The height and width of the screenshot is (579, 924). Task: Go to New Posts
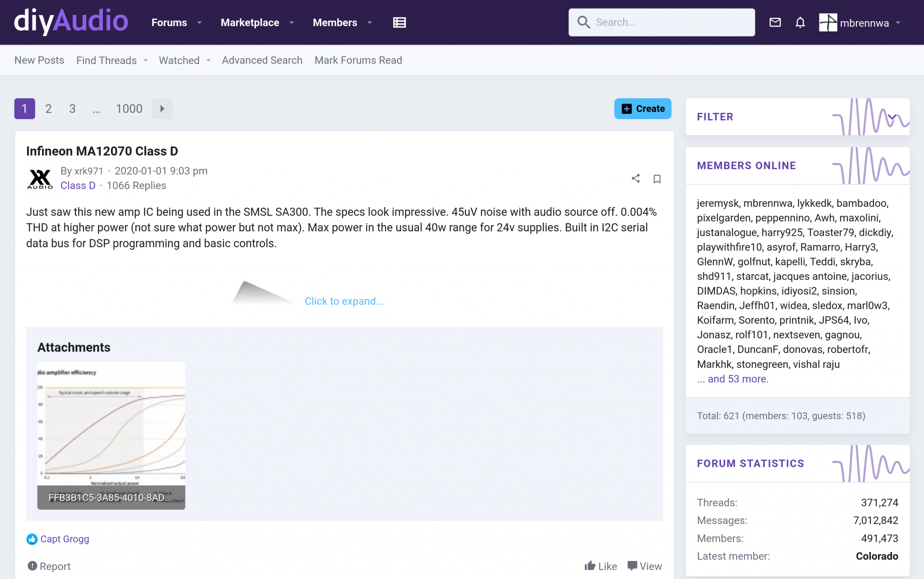pyautogui.click(x=39, y=60)
